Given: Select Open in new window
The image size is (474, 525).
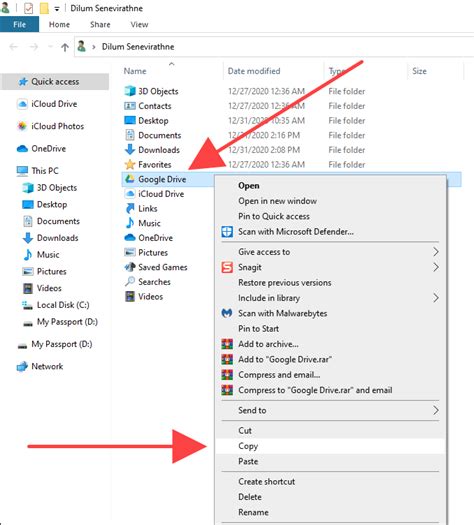Looking at the screenshot, I should pyautogui.click(x=330, y=201).
